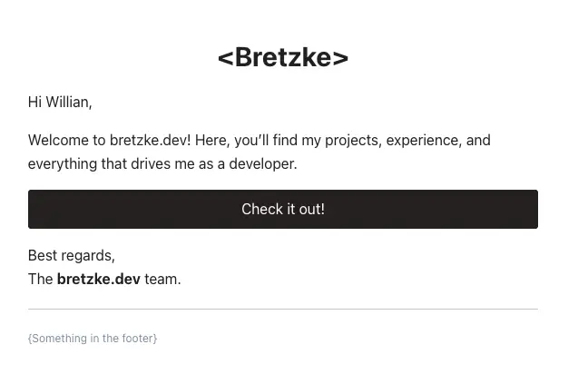Viewport: 588px width, 374px height.
Task: Click the word "The" starting the signature
Action: [x=41, y=279]
